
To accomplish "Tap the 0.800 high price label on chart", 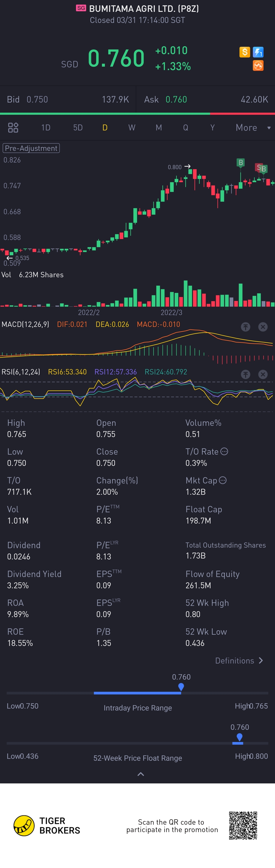I will pyautogui.click(x=175, y=167).
